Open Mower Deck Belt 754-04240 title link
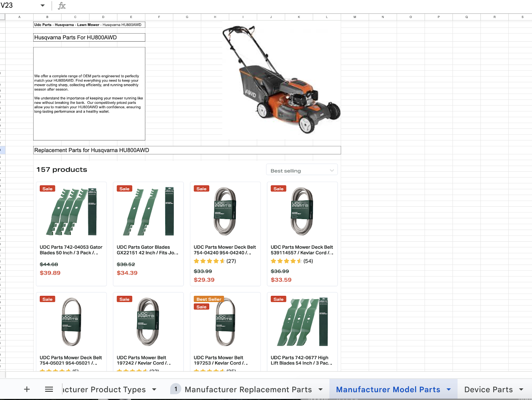The height and width of the screenshot is (400, 532). [225, 250]
